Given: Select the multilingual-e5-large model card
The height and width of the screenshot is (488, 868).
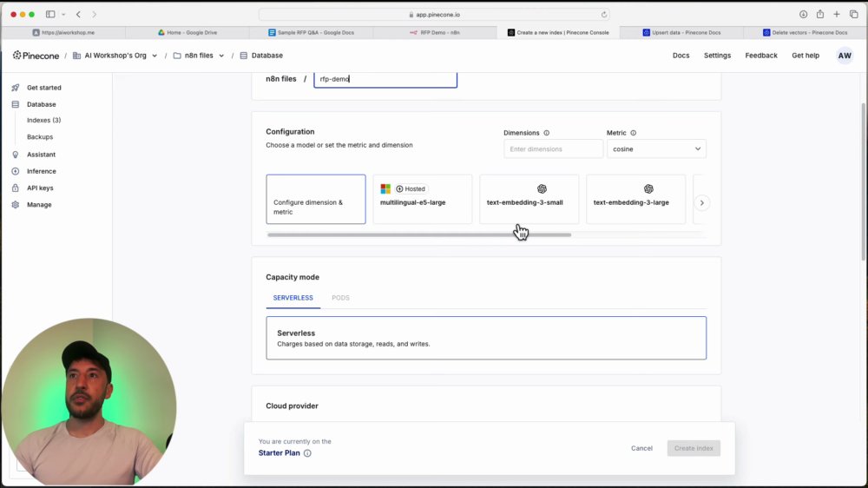Looking at the screenshot, I should 423,200.
